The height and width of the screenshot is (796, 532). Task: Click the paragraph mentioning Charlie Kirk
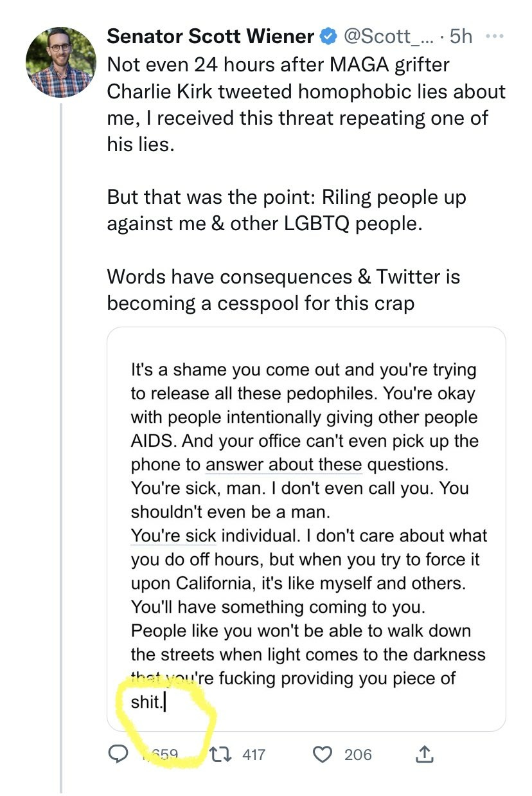(306, 104)
